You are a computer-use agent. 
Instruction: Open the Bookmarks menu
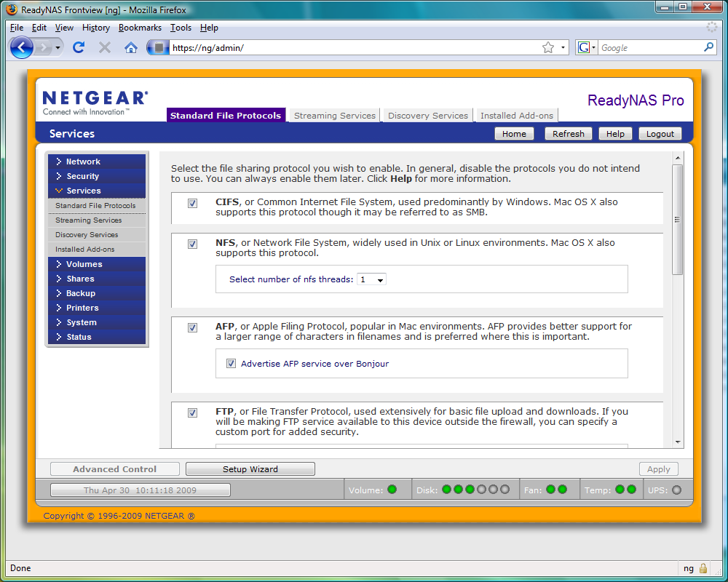click(140, 28)
